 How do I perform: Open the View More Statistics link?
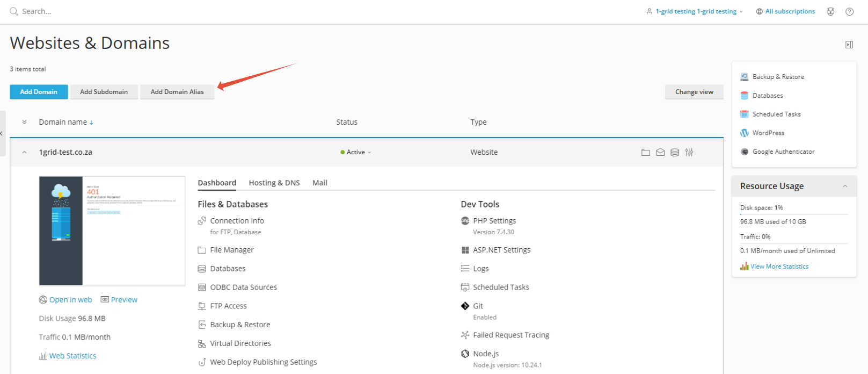779,267
